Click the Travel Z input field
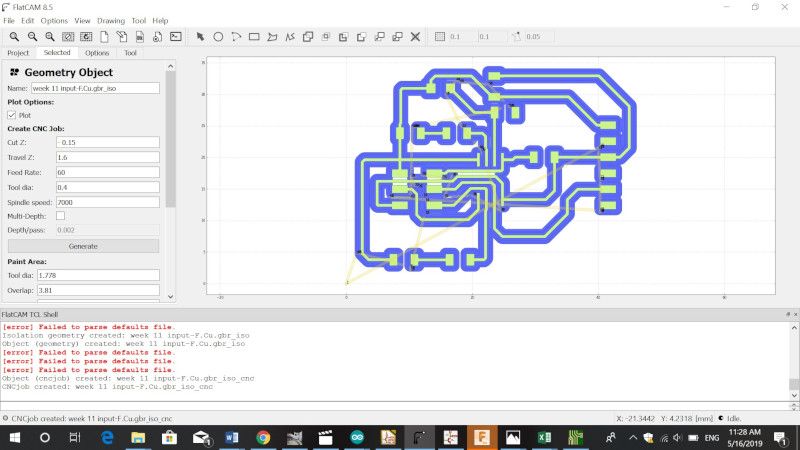Image resolution: width=800 pixels, height=450 pixels. (x=108, y=157)
